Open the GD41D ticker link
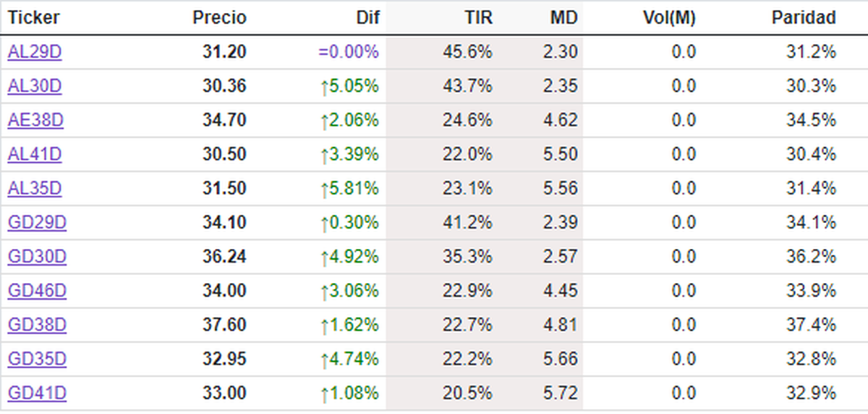 [37, 394]
